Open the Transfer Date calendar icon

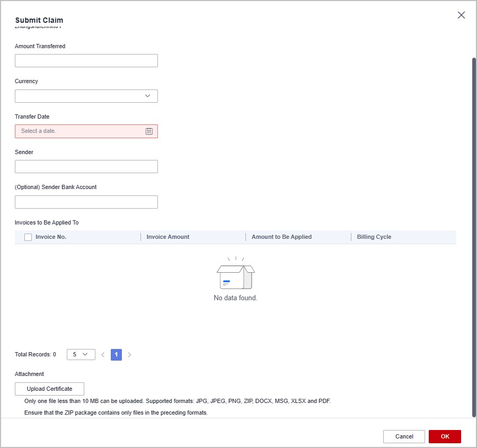(x=149, y=131)
